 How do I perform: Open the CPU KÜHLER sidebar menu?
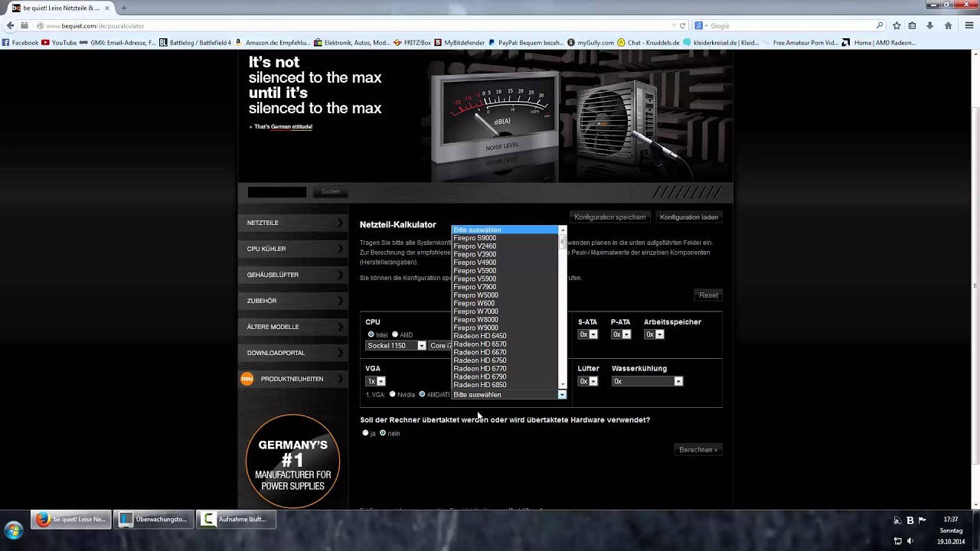click(293, 249)
